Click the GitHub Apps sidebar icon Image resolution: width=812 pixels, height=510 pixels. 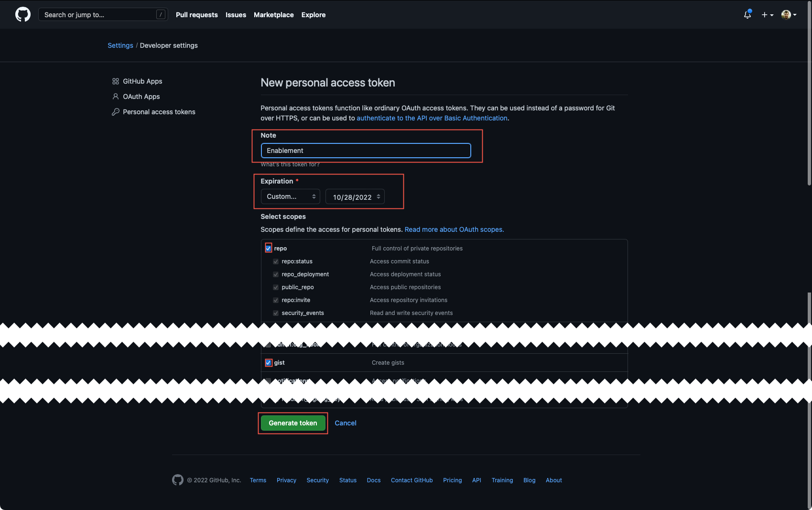pos(116,81)
